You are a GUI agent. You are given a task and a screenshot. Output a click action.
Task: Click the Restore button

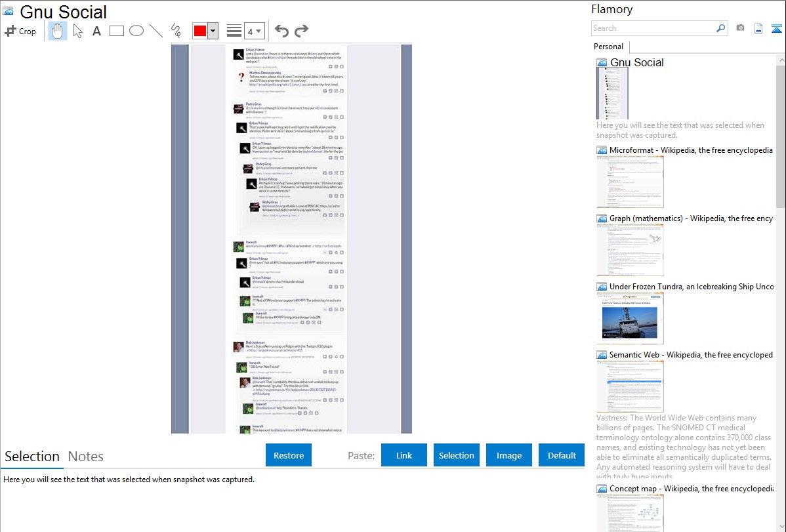tap(289, 455)
